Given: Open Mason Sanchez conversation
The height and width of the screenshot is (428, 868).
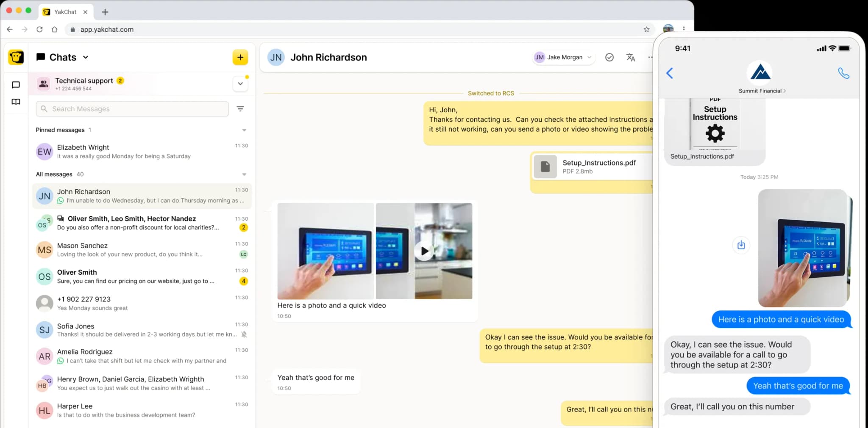Looking at the screenshot, I should click(x=142, y=250).
